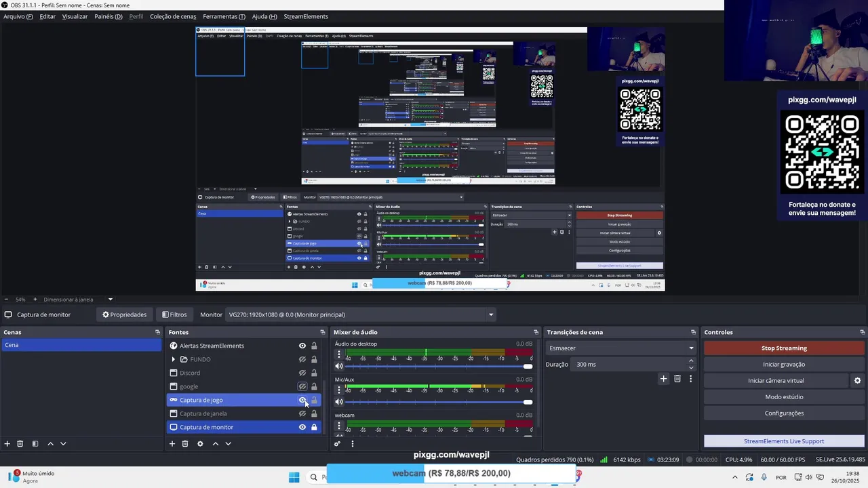Undock the Cenas panel icon
The height and width of the screenshot is (488, 868).
(x=157, y=332)
